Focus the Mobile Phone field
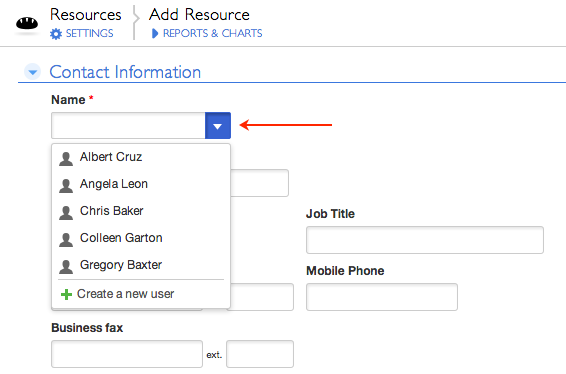Screen dimensions: 566x374 coord(382,297)
